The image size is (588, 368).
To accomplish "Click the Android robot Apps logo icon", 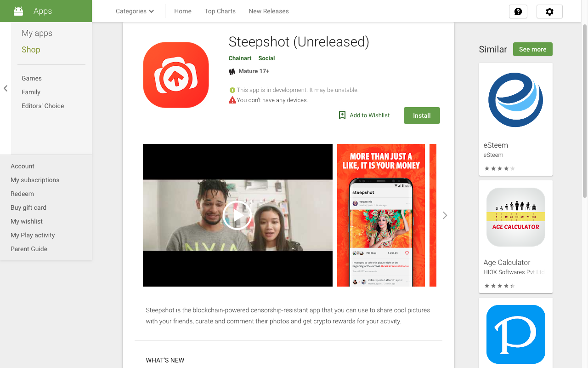I will click(18, 11).
